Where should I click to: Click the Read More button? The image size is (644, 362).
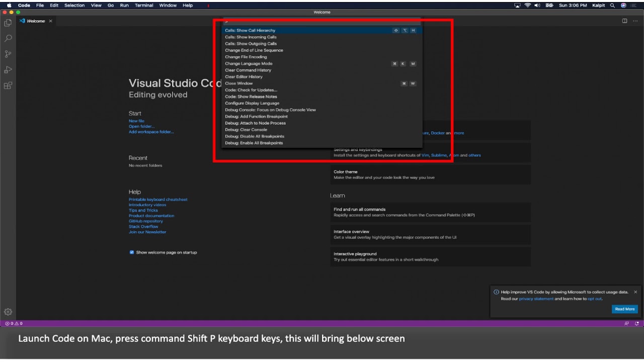click(x=625, y=309)
